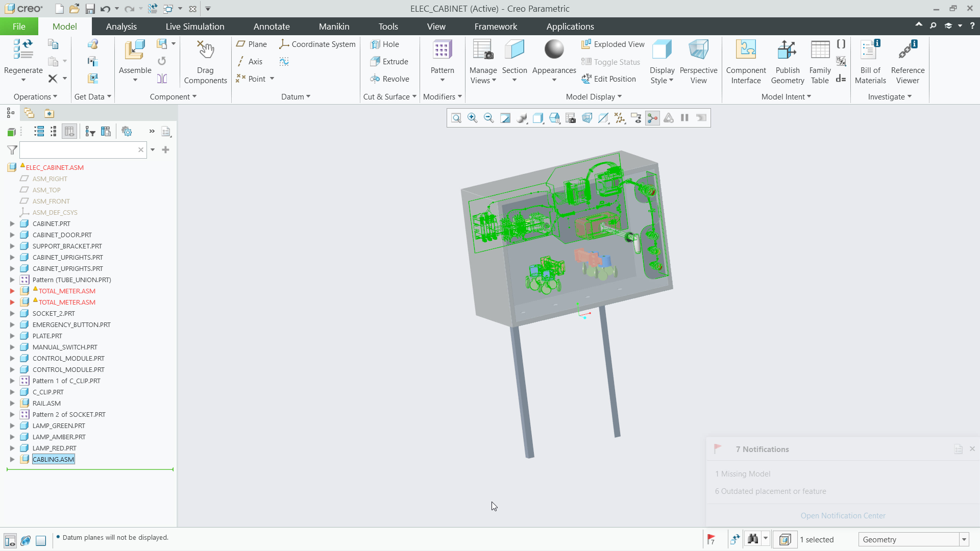Viewport: 980px width, 551px height.
Task: Click the Save icon in quick access toolbar
Action: click(x=90, y=9)
